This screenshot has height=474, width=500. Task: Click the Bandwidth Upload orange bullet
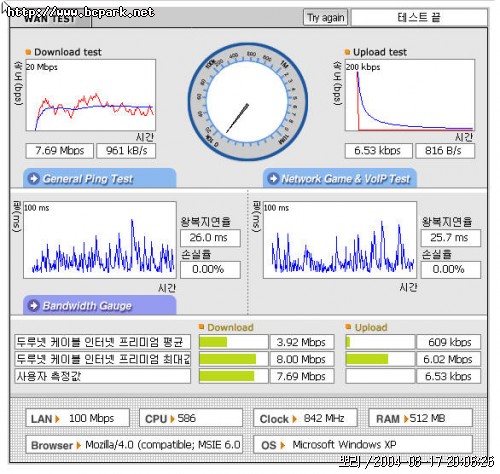tap(348, 327)
